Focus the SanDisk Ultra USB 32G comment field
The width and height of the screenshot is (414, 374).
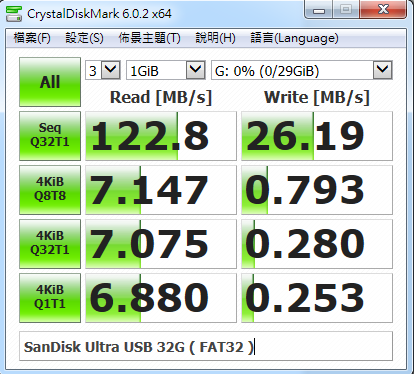click(206, 346)
